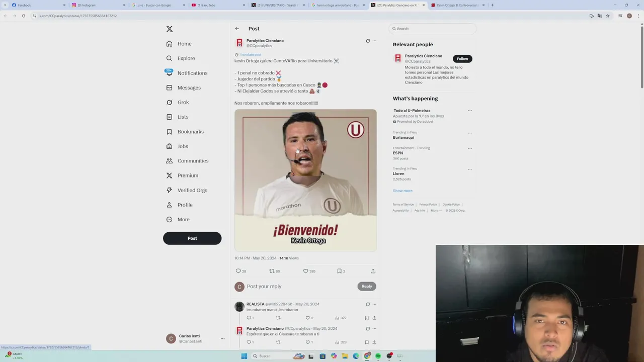644x362 pixels.
Task: Click the Grok icon on main post
Action: (x=368, y=41)
